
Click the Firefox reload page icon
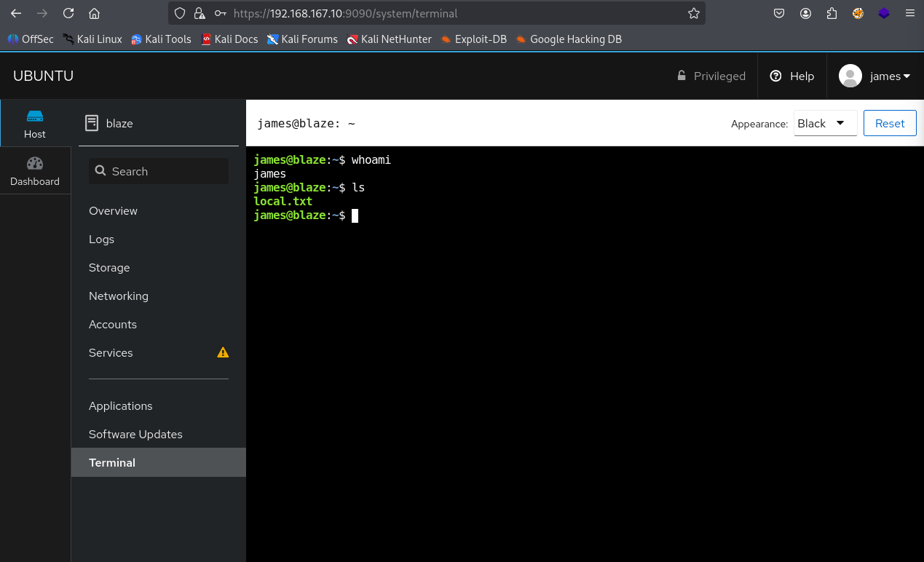(x=68, y=13)
